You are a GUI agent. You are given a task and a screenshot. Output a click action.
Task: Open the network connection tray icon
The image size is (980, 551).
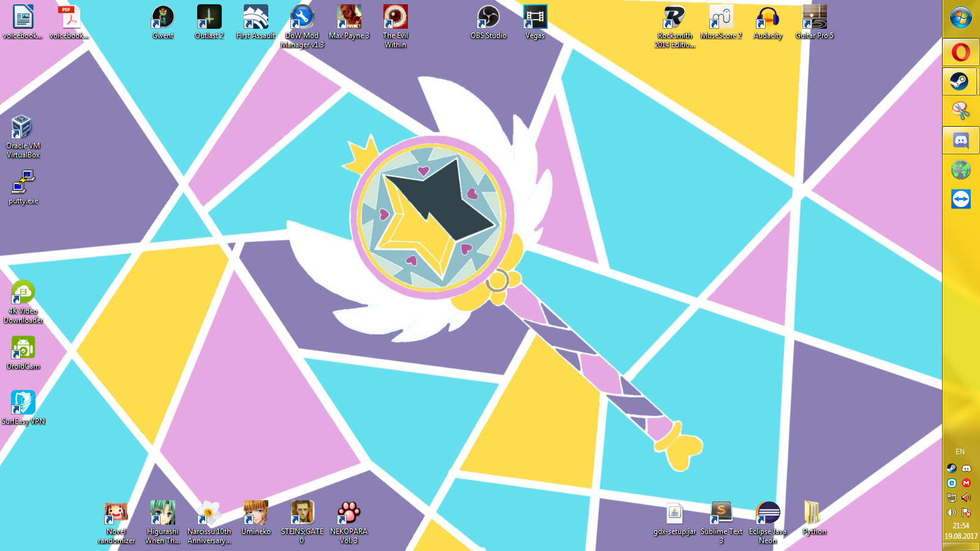coord(952,498)
